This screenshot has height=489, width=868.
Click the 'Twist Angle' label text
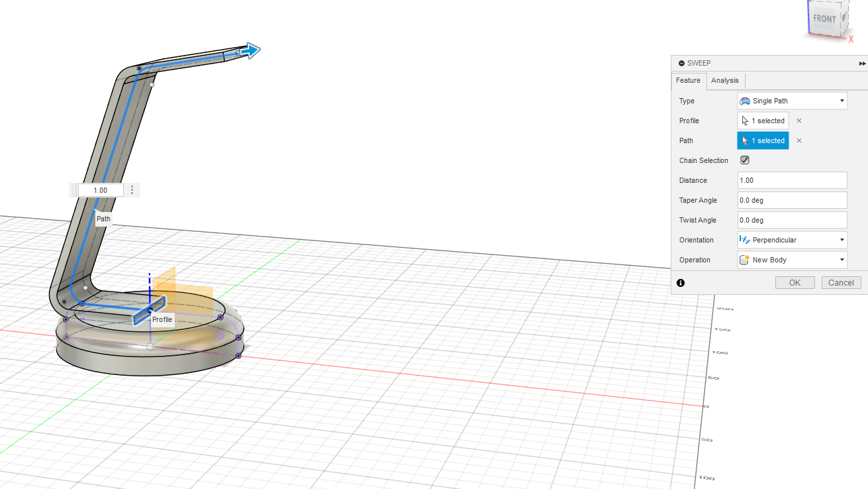pyautogui.click(x=698, y=220)
